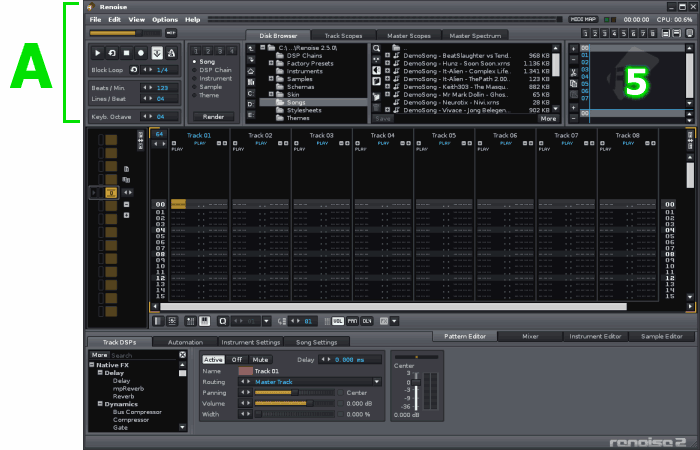Select global view preset 8
Image resolution: width=700 pixels, height=450 pixels.
(x=653, y=33)
